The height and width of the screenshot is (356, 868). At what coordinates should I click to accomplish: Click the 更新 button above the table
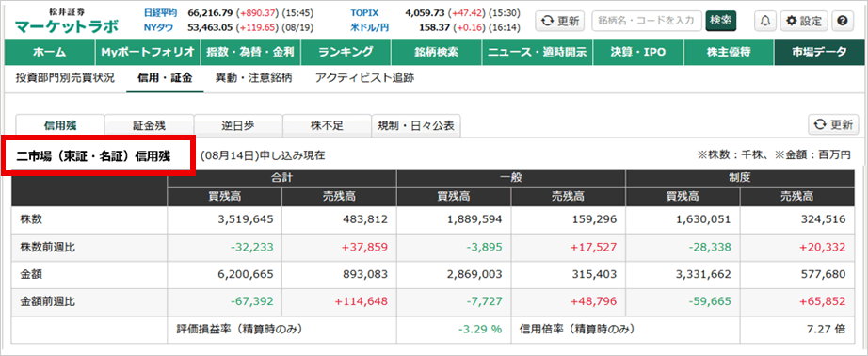coord(834,124)
